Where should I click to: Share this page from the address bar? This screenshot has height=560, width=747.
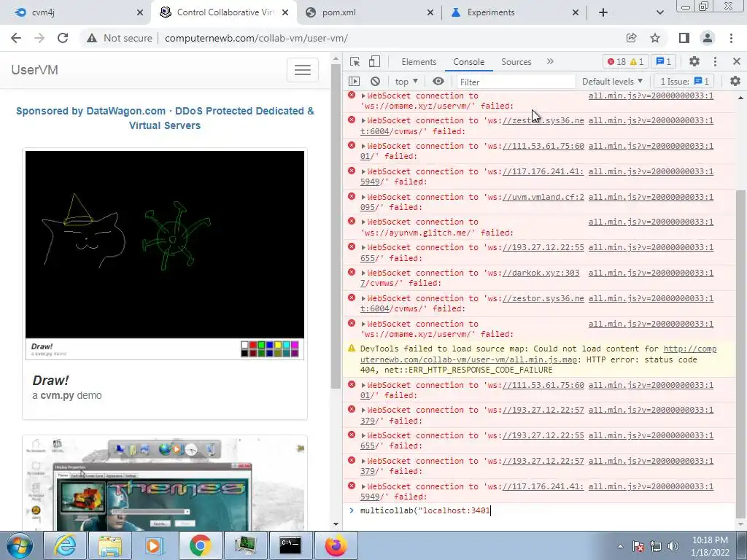click(x=632, y=38)
